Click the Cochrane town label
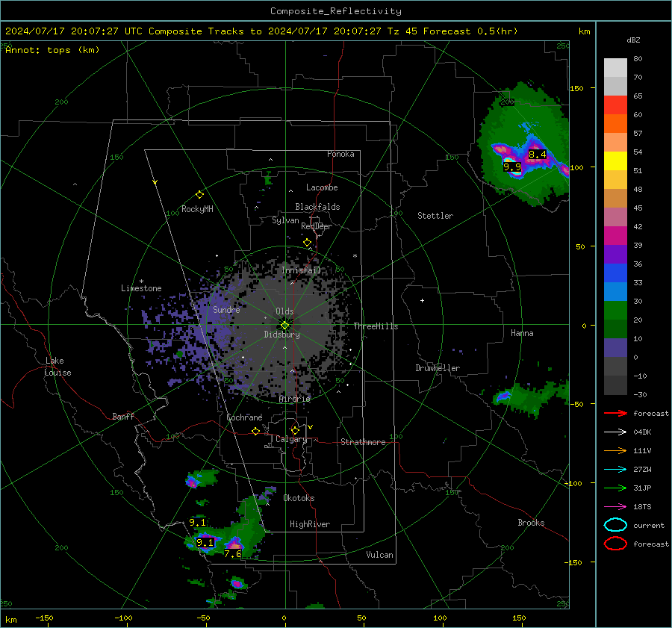 (x=244, y=417)
